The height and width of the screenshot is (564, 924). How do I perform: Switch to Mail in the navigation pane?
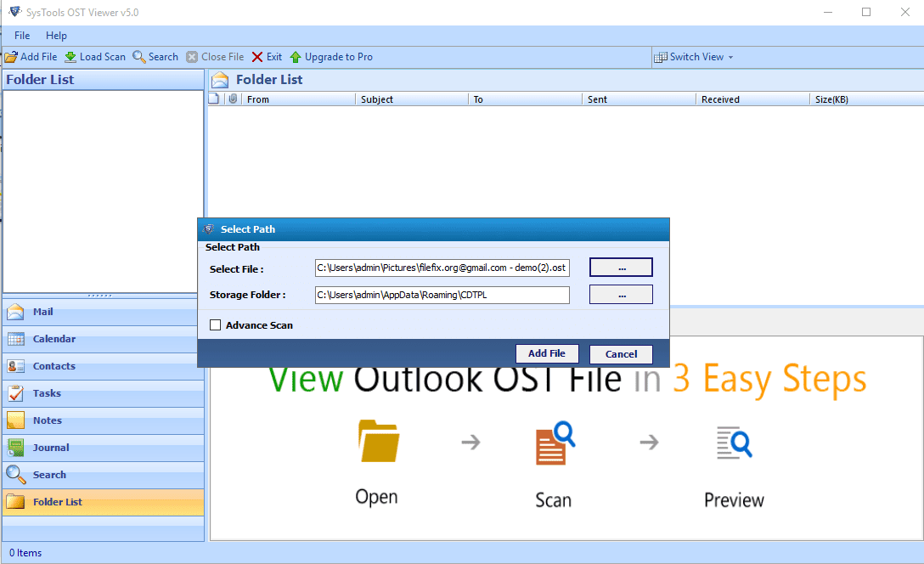click(103, 312)
